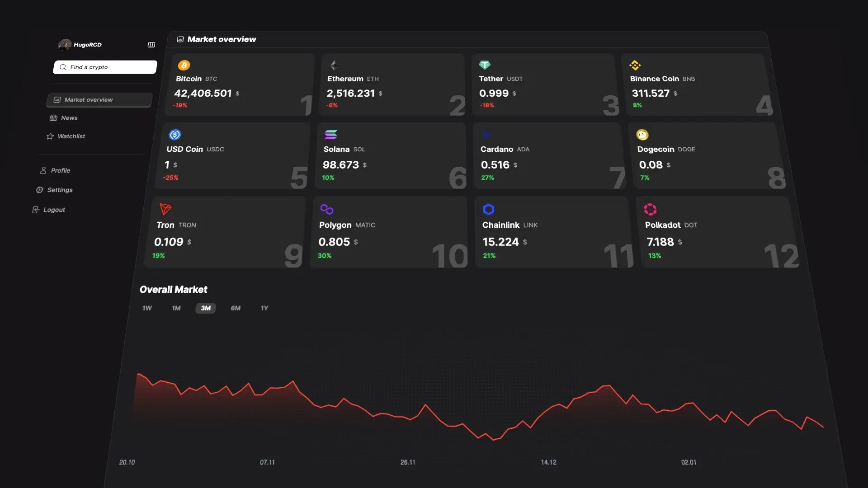Click the Ethereum price 2,516.231
Screen dimensions: 868x488
(x=351, y=94)
